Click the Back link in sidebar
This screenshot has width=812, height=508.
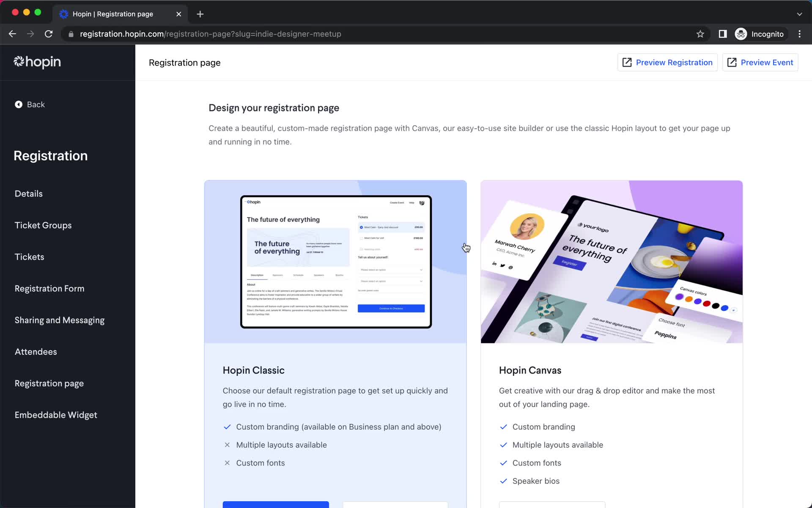coord(30,105)
